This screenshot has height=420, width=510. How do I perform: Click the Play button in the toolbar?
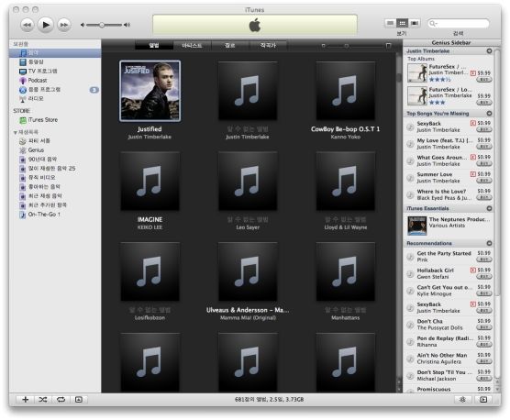(x=46, y=25)
